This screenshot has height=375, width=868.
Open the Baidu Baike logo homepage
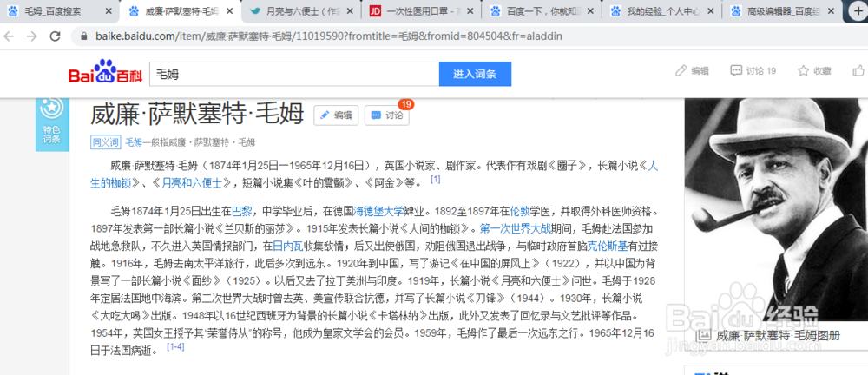[105, 72]
